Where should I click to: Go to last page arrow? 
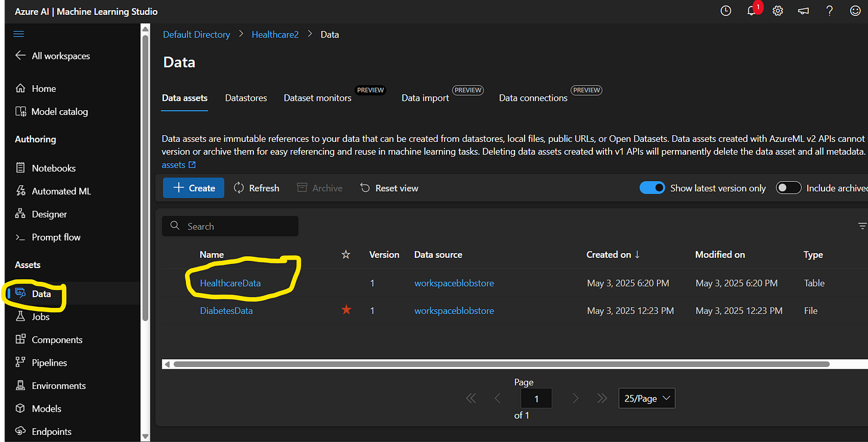(602, 399)
